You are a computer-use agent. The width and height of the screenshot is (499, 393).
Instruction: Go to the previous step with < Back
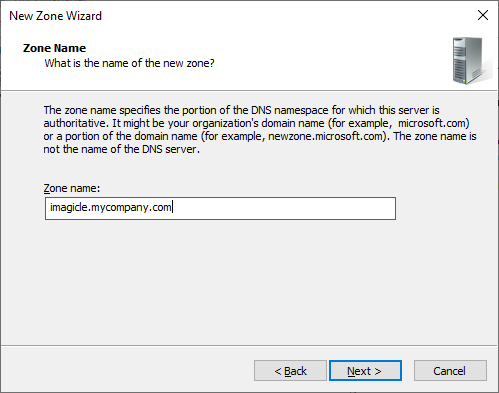coord(290,371)
